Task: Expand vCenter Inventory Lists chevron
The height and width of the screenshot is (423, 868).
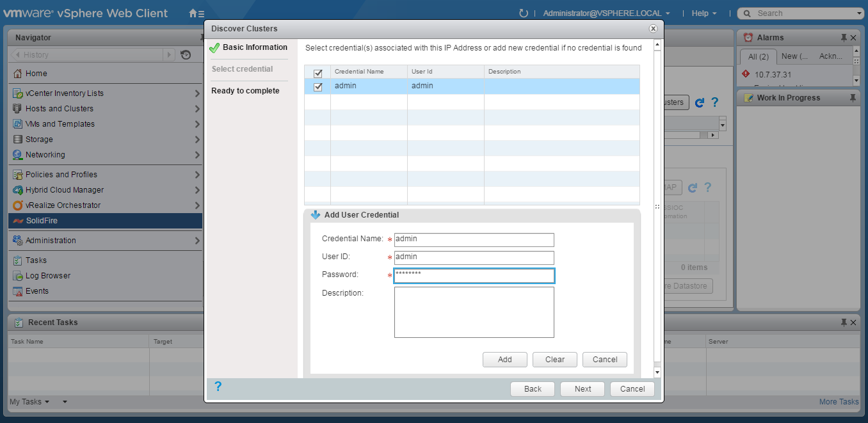Action: pos(197,93)
